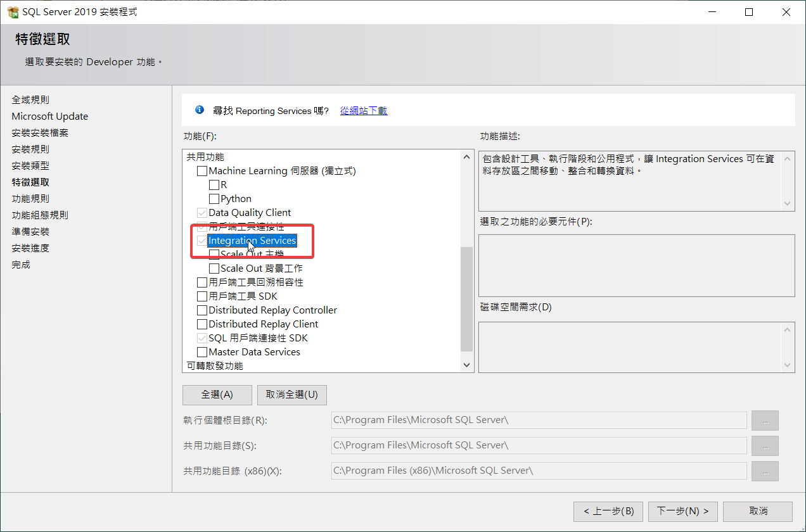Go to 安裝類型 step in sidebar
The width and height of the screenshot is (806, 532).
tap(30, 166)
